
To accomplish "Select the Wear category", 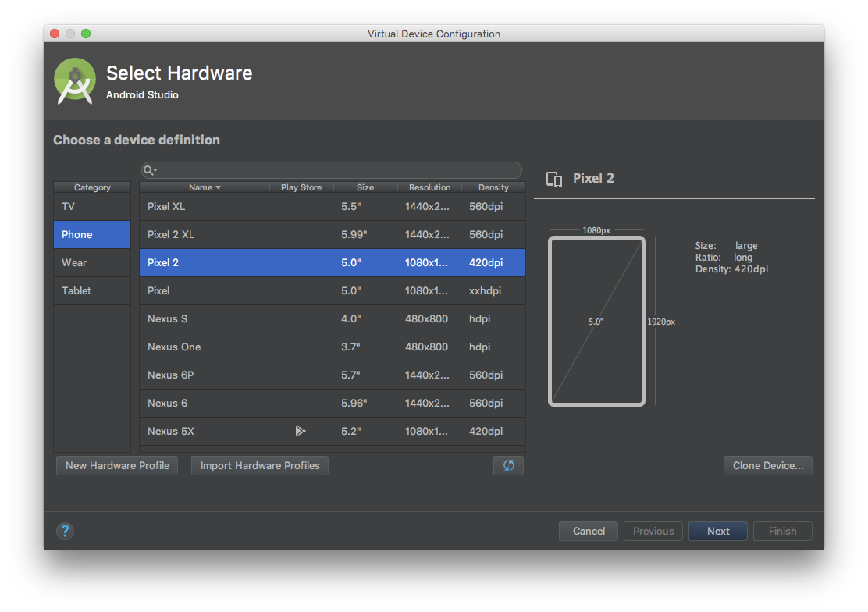I will (x=92, y=262).
